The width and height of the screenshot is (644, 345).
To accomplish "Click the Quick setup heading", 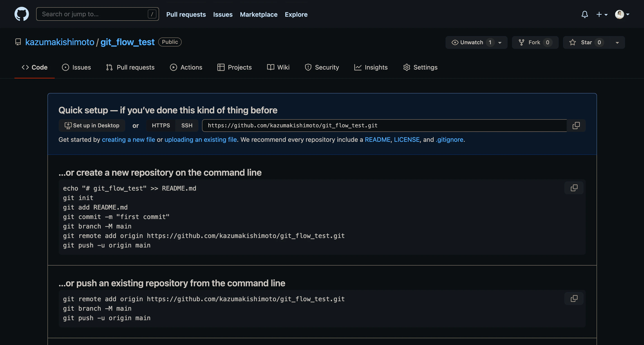I will pyautogui.click(x=168, y=110).
